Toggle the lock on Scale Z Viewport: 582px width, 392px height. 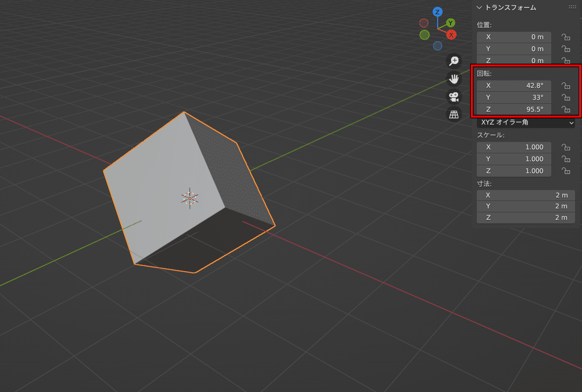click(566, 171)
